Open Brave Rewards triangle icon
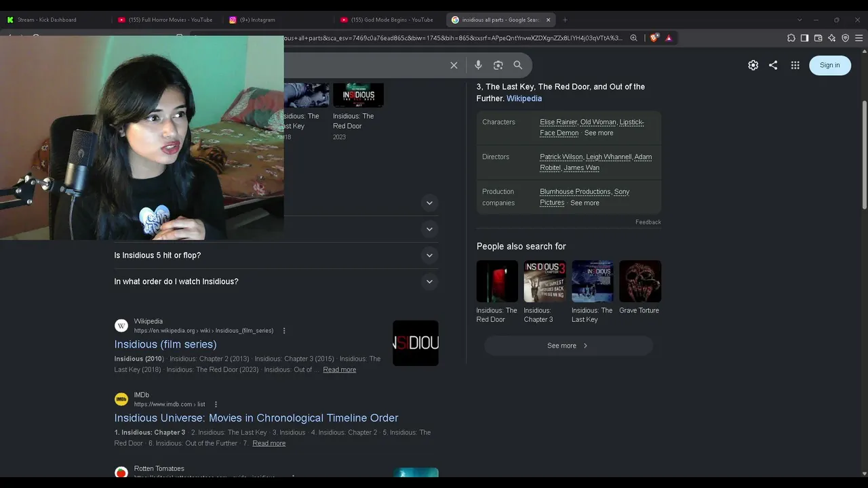Image resolution: width=868 pixels, height=488 pixels. pyautogui.click(x=669, y=38)
